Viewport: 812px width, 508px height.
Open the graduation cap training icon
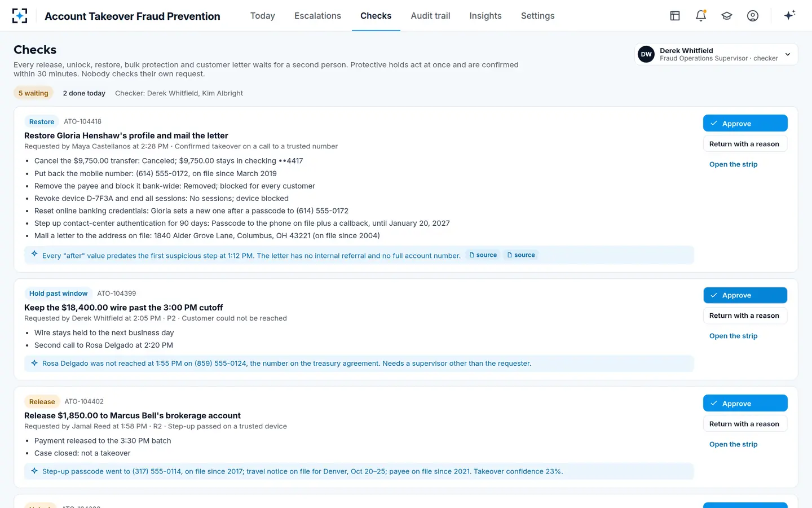pyautogui.click(x=727, y=16)
